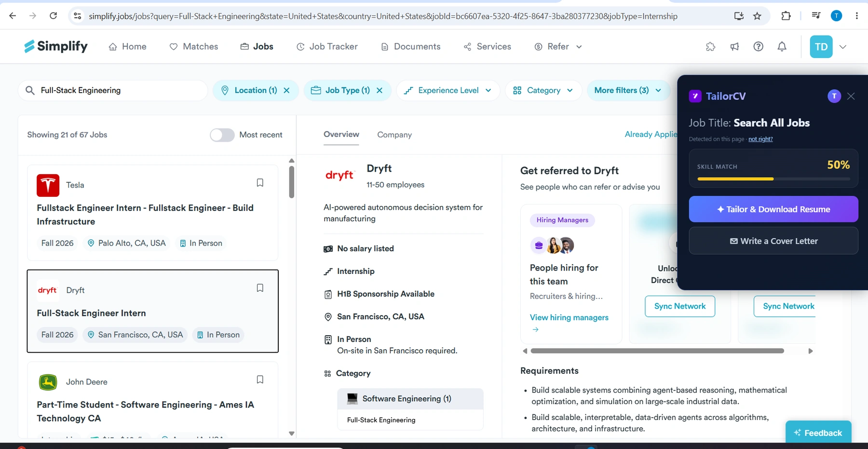
Task: Open the browser extensions puzzle icon
Action: (786, 16)
